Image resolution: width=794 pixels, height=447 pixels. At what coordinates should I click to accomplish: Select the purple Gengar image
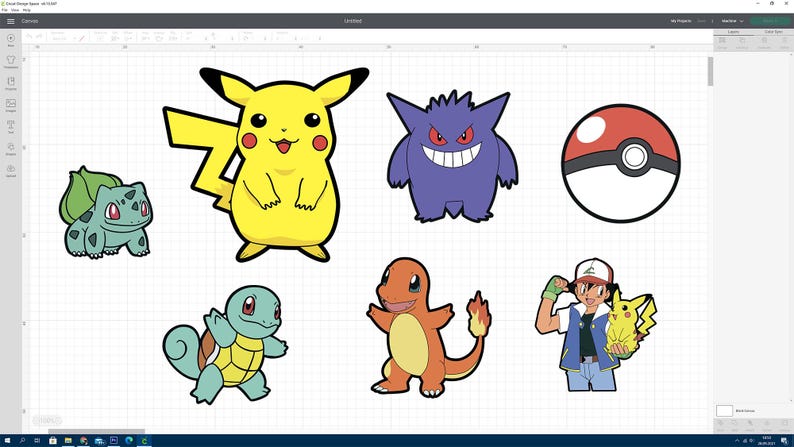(x=452, y=156)
